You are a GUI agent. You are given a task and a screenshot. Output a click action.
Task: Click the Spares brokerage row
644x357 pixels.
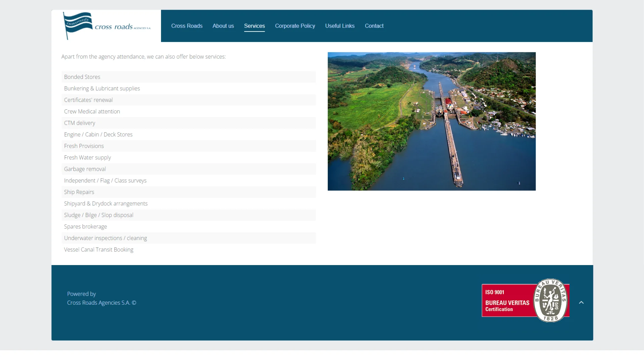[x=189, y=226]
